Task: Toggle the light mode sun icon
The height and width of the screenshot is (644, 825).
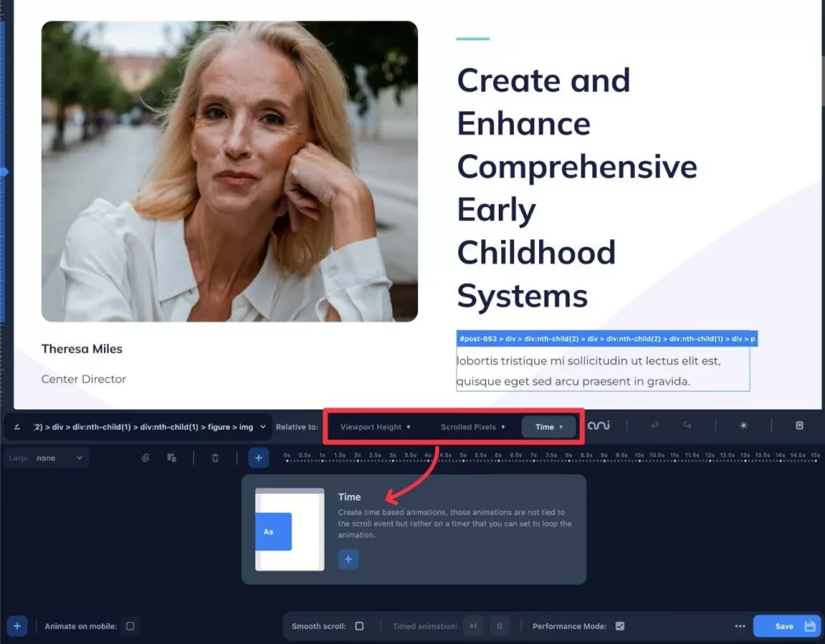Action: tap(743, 426)
